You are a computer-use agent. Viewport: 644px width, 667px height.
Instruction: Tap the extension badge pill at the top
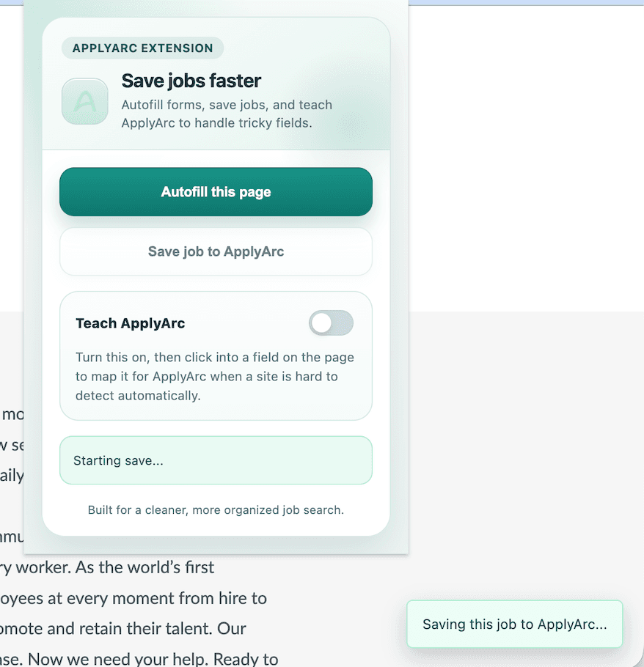point(142,48)
